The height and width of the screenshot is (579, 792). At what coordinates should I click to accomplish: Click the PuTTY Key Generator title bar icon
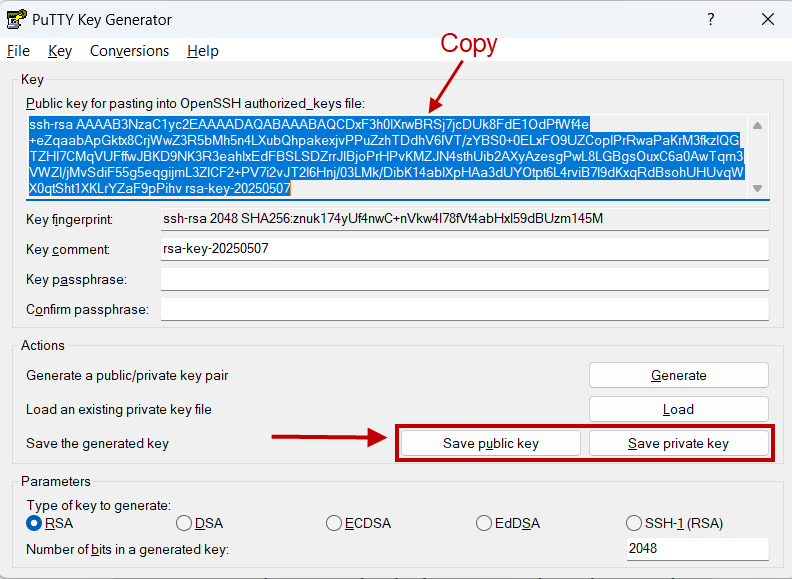[x=16, y=19]
